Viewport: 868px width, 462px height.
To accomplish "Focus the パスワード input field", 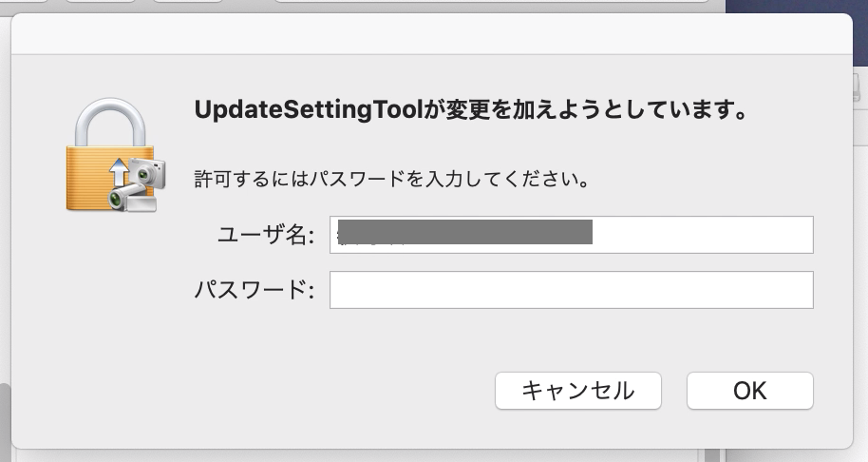I will pos(571,290).
